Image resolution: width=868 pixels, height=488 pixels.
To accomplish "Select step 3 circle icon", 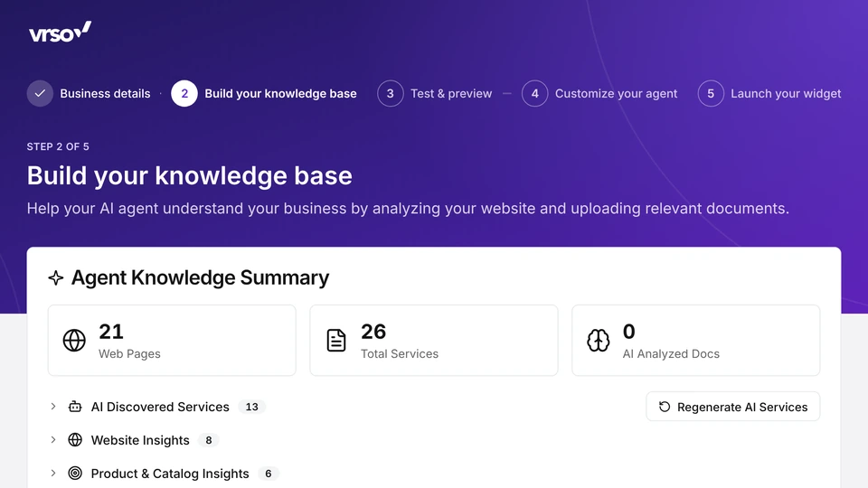I will tap(391, 93).
